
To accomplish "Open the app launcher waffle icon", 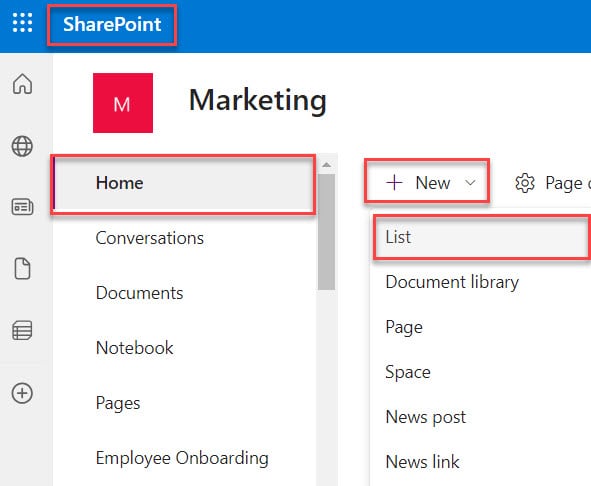I will tap(22, 23).
